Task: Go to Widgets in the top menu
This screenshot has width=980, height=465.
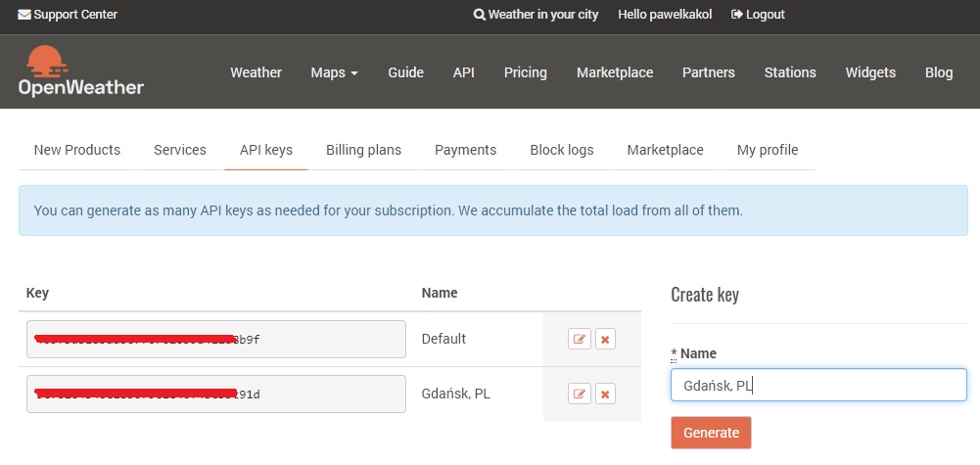Action: click(x=870, y=72)
